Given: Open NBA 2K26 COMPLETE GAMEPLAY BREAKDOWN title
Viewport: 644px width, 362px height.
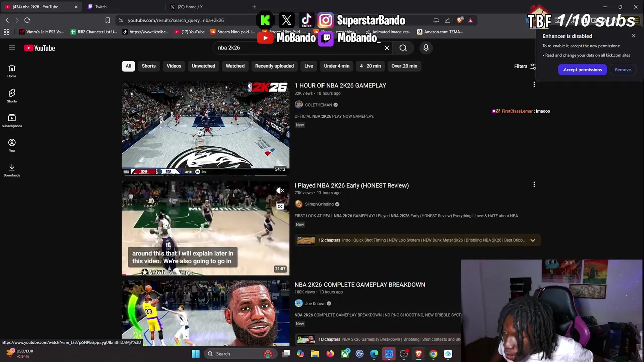Looking at the screenshot, I should pyautogui.click(x=360, y=285).
